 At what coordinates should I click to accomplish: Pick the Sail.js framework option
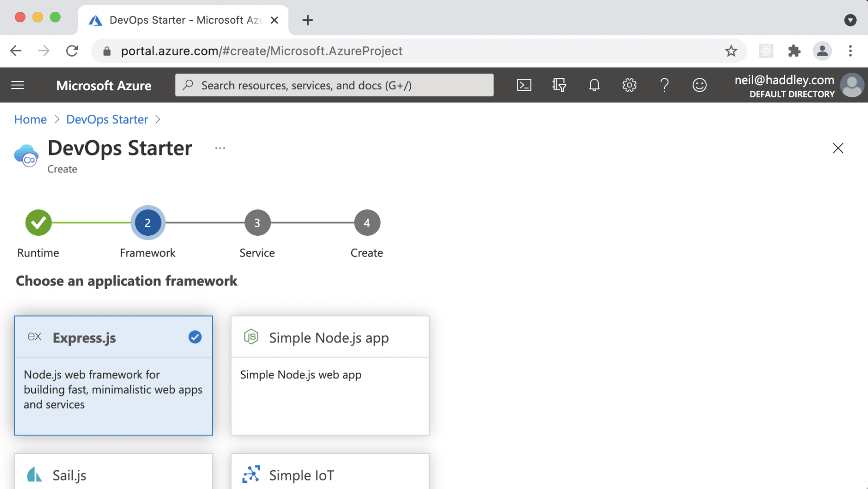(113, 474)
